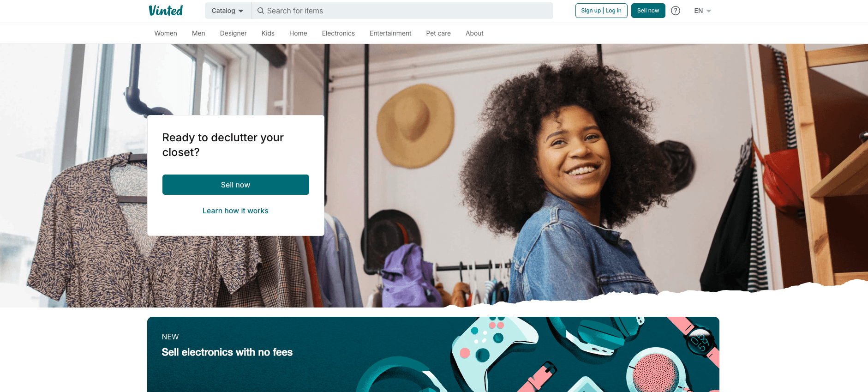Image resolution: width=868 pixels, height=392 pixels.
Task: Click Sell now in the header
Action: click(648, 11)
